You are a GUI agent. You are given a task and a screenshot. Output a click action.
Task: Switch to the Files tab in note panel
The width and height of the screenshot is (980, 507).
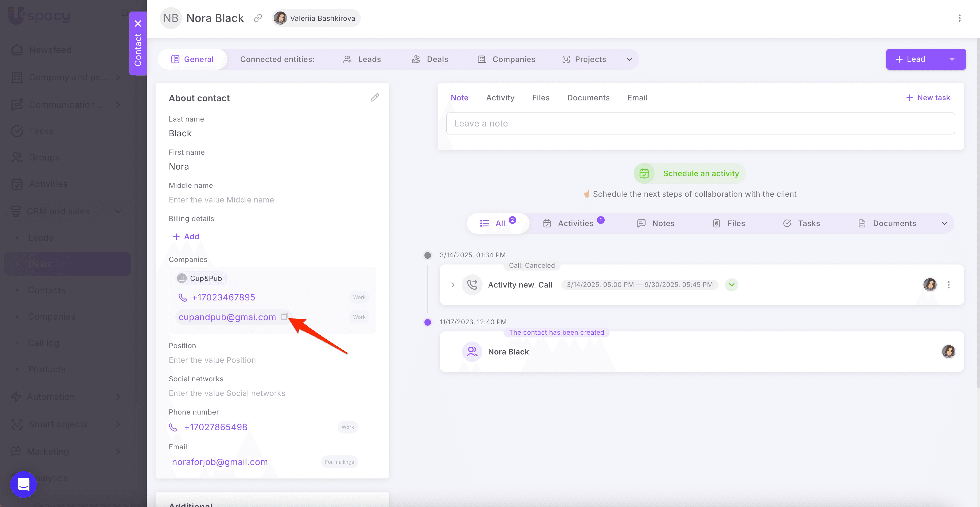pyautogui.click(x=540, y=98)
